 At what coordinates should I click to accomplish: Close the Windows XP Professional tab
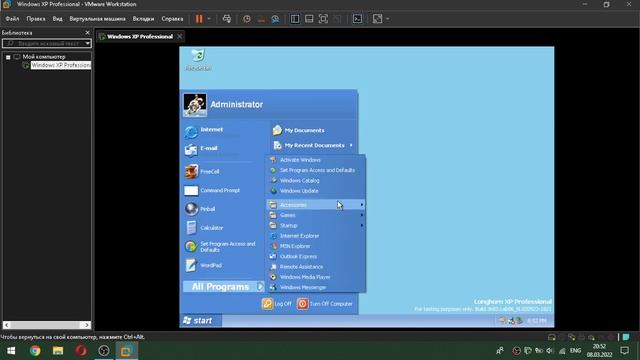click(180, 36)
